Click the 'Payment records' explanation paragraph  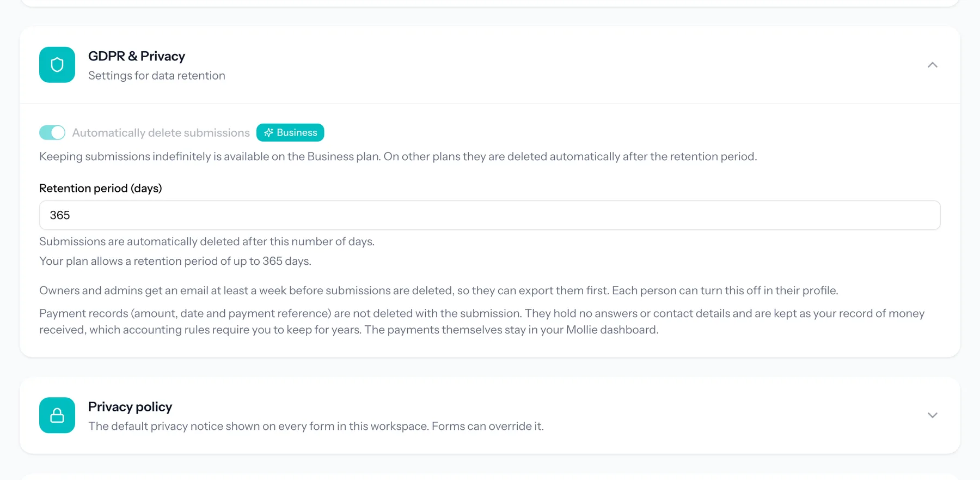click(x=482, y=321)
